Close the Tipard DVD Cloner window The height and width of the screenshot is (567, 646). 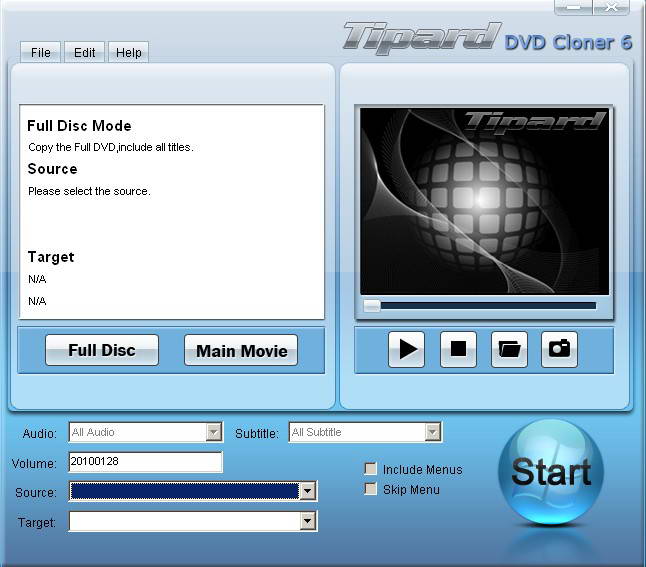611,7
